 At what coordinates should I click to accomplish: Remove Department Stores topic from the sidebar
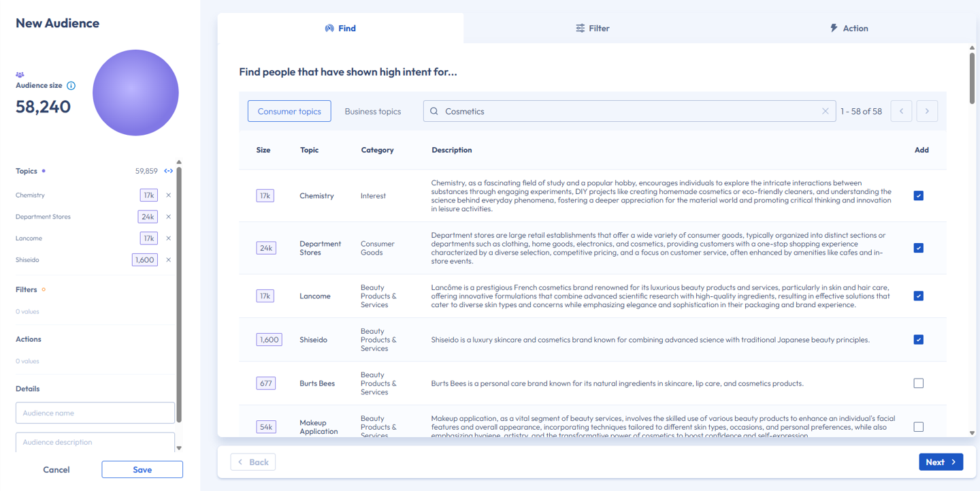(169, 217)
